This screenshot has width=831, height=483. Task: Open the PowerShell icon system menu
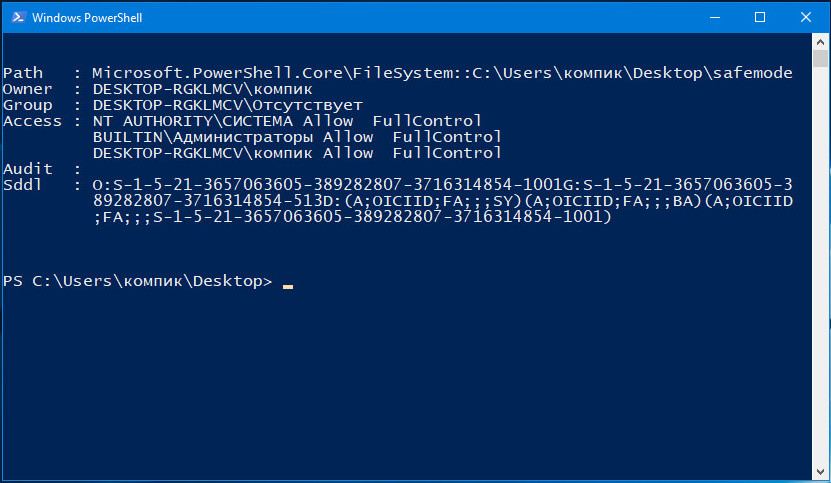pos(19,17)
